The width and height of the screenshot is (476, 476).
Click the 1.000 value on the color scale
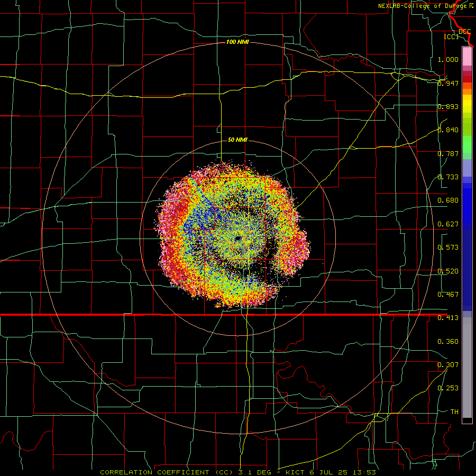(448, 59)
